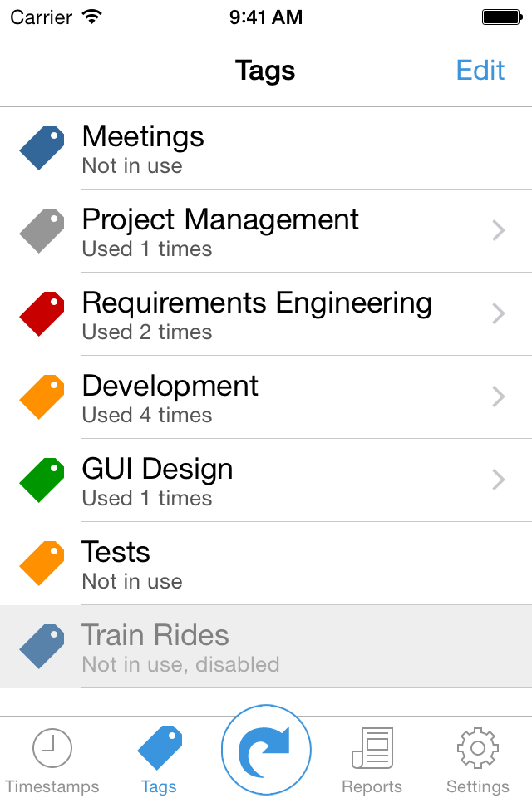The height and width of the screenshot is (798, 532).
Task: Select the Meetings tag name
Action: click(x=143, y=137)
